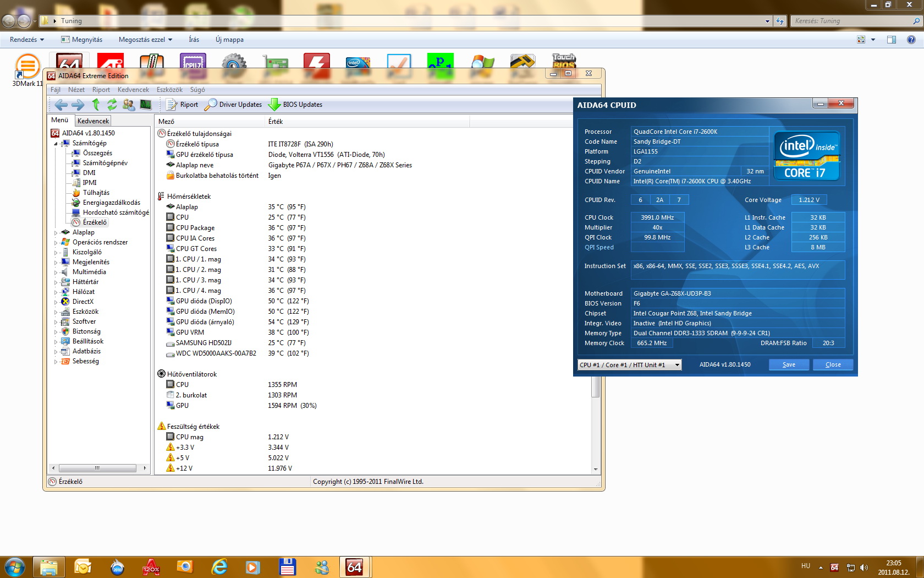The height and width of the screenshot is (578, 924).
Task: Click the Forward arrow in AIDA64 toolbar
Action: 78,105
